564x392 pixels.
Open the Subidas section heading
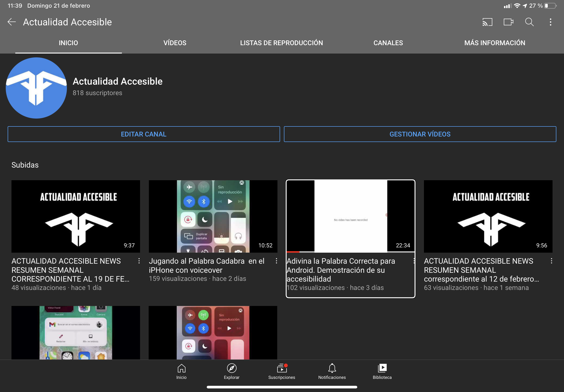25,165
